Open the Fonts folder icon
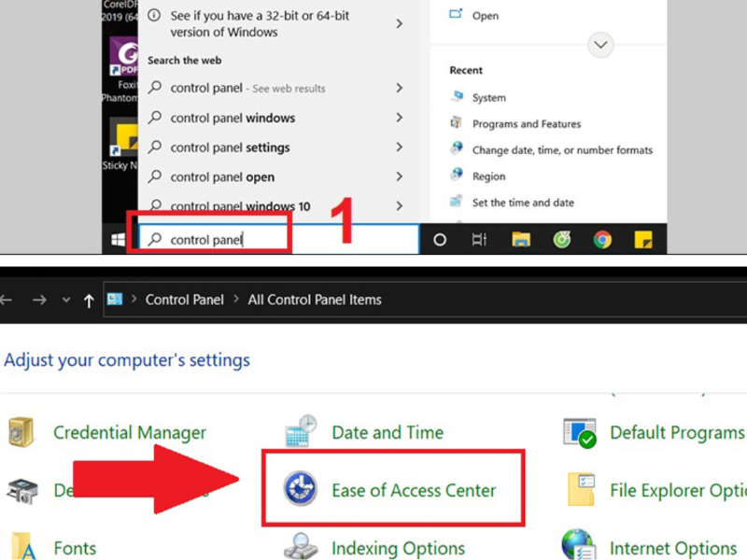 (x=21, y=547)
